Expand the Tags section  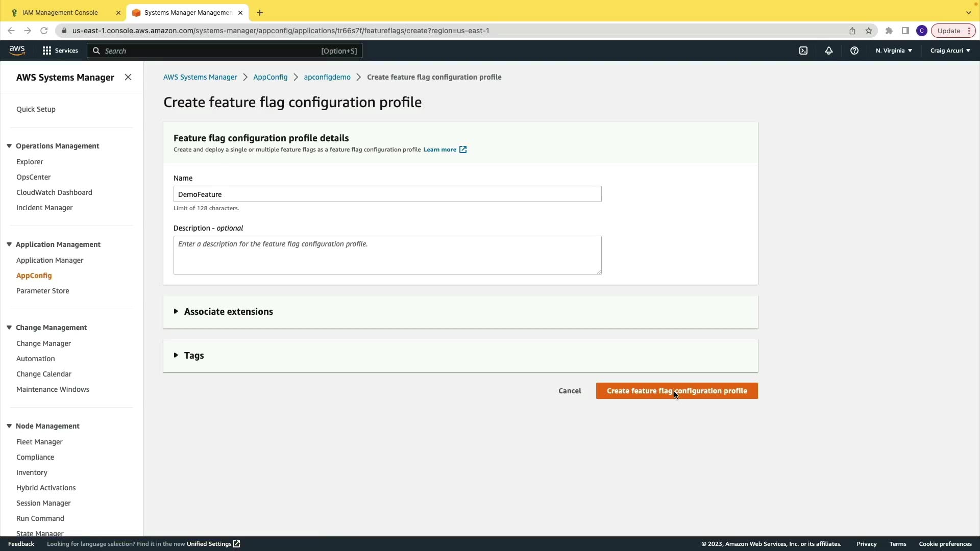(193, 356)
